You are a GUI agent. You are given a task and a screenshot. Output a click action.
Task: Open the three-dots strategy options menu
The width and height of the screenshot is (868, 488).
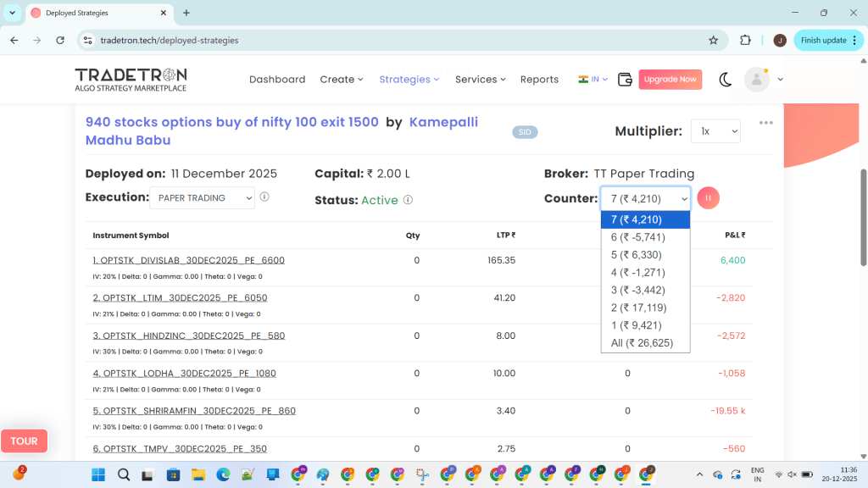click(766, 123)
